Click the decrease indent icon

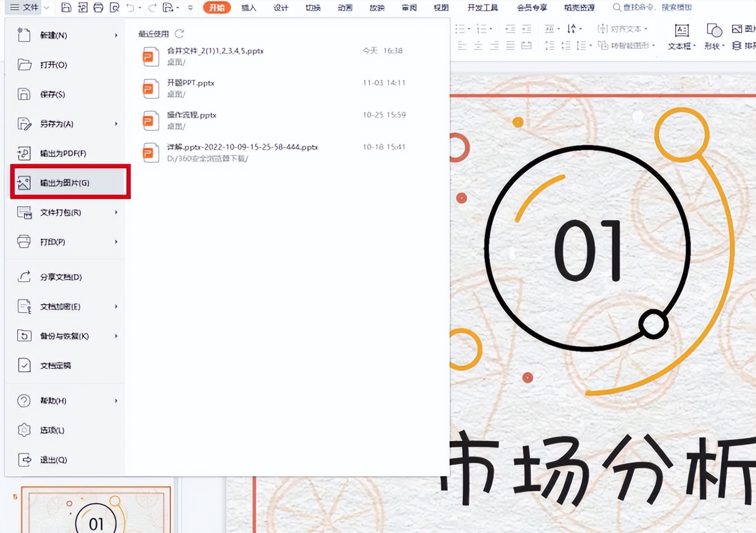pos(510,28)
